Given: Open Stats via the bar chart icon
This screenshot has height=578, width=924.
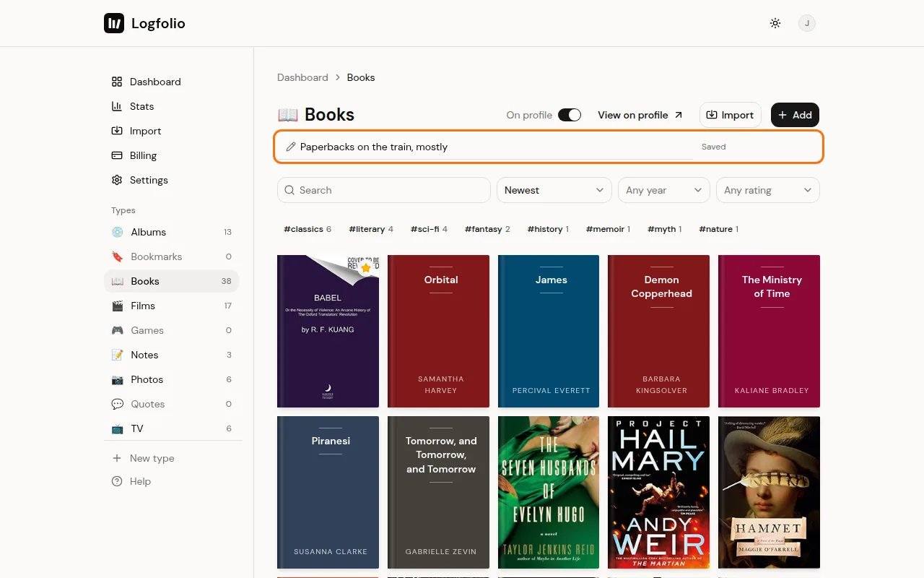Looking at the screenshot, I should pos(117,106).
